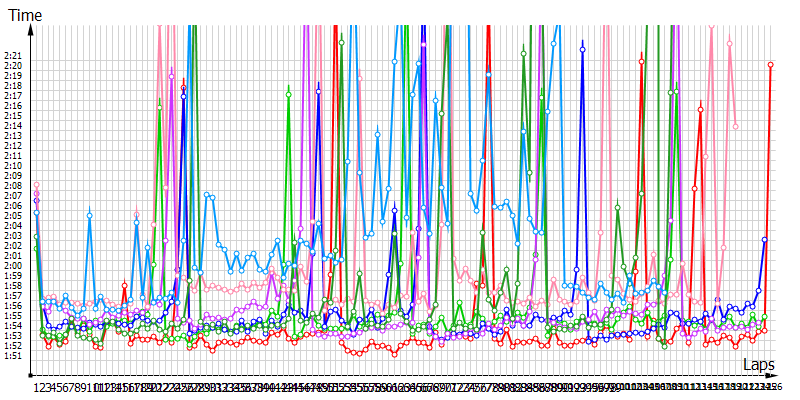800x400 pixels.
Task: Click the first-lap pink point at 2:08
Action: click(x=37, y=185)
